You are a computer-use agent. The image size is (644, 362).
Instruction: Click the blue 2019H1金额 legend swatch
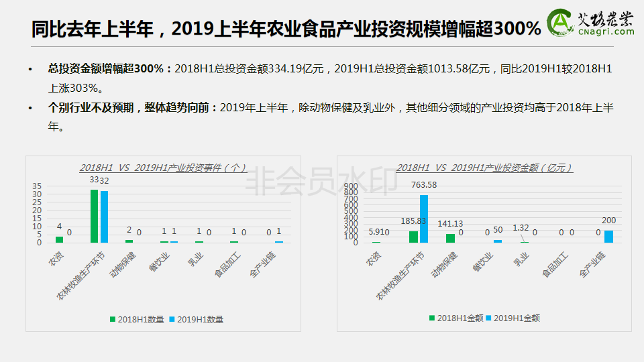tap(488, 318)
